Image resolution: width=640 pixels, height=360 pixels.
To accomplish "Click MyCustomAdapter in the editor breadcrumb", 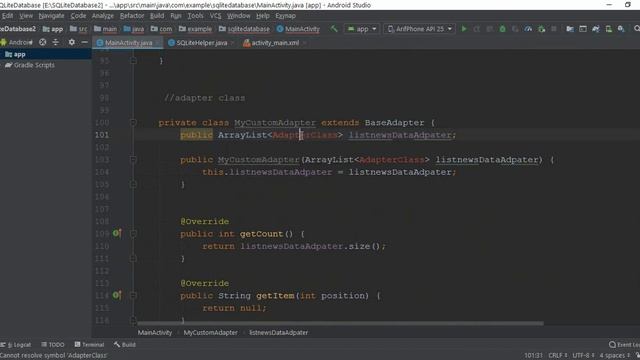I will (x=210, y=333).
